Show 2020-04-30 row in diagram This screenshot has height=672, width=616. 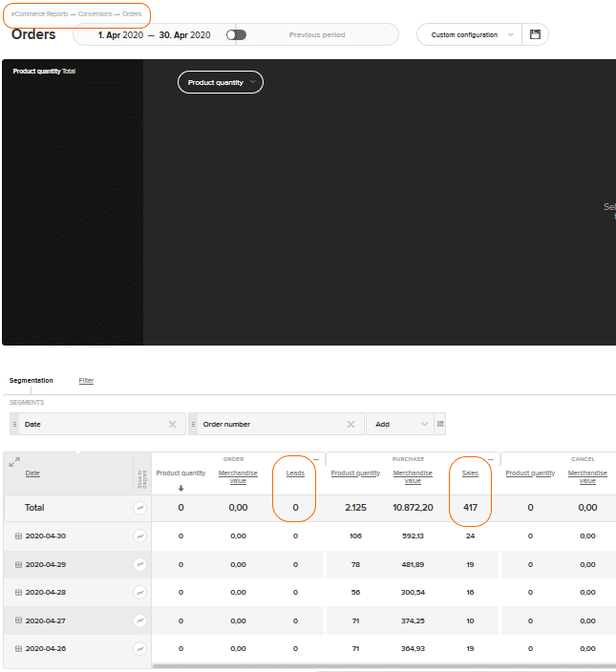pyautogui.click(x=139, y=536)
